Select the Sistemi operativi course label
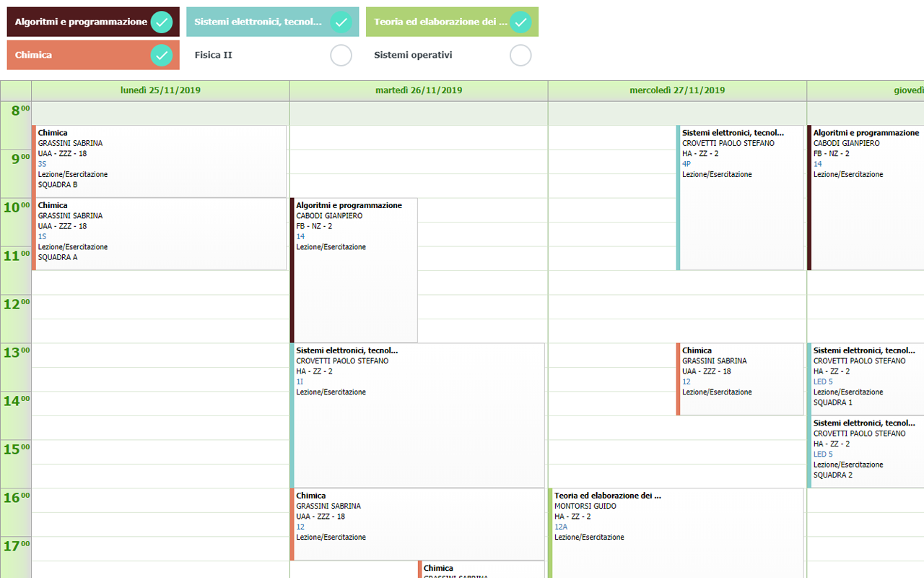924x578 pixels. pos(413,55)
